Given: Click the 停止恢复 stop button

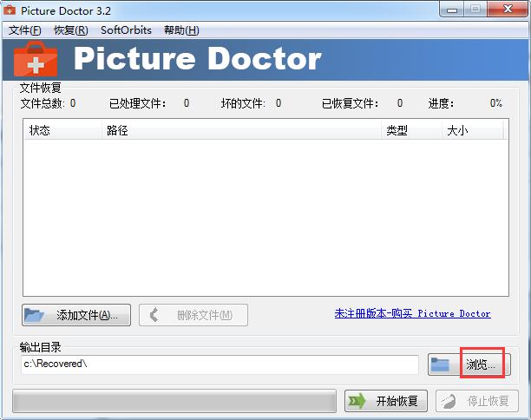Looking at the screenshot, I should (477, 401).
